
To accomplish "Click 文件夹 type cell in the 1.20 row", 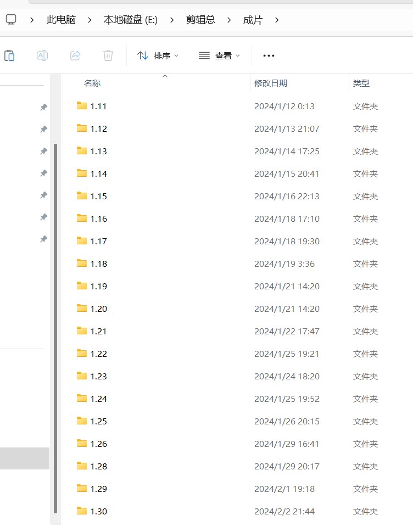I will 365,309.
